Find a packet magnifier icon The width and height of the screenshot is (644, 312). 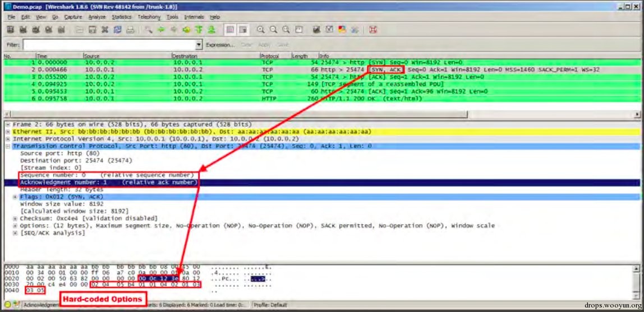coord(148,30)
